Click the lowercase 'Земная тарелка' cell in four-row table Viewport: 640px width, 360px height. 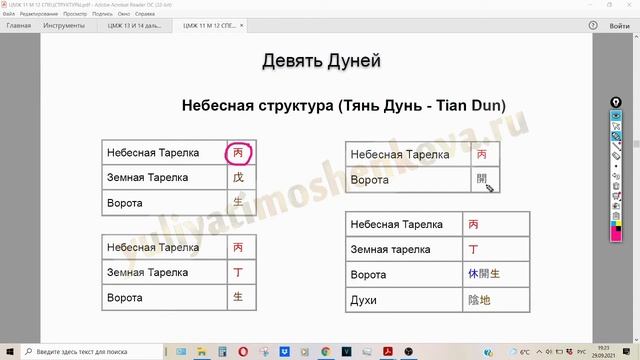click(x=404, y=249)
